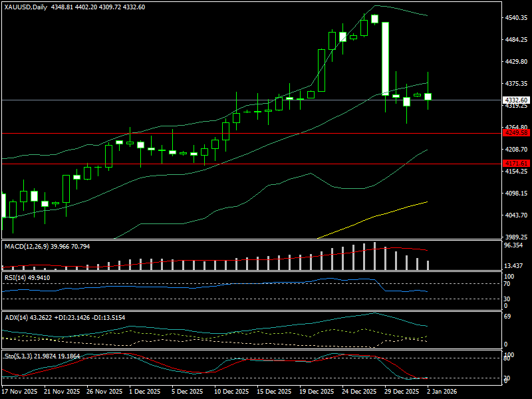
Task: Click the tallest MACD histogram bar
Action: 374,256
